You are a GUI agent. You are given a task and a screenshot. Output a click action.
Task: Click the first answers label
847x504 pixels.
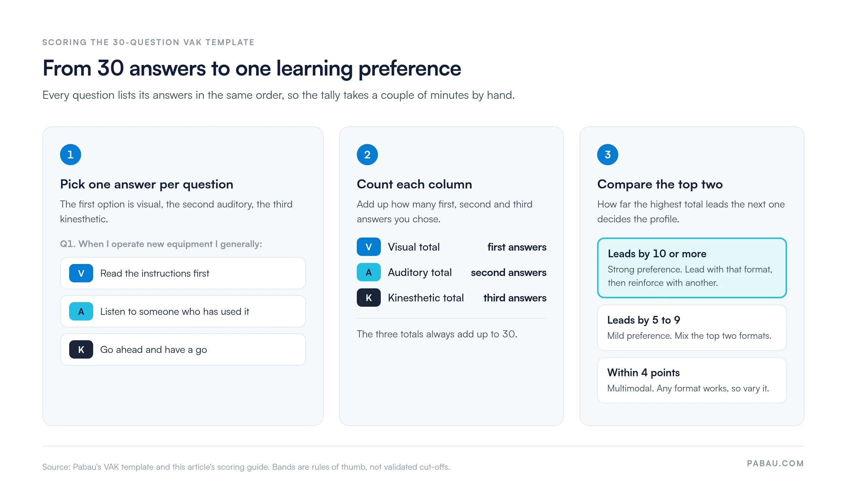pyautogui.click(x=517, y=247)
